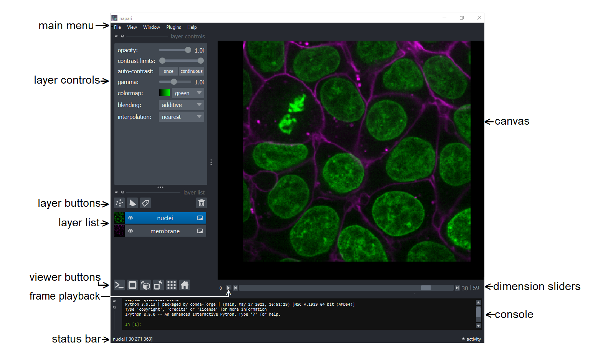The width and height of the screenshot is (593, 364).
Task: Apply auto-contrast once
Action: [168, 71]
